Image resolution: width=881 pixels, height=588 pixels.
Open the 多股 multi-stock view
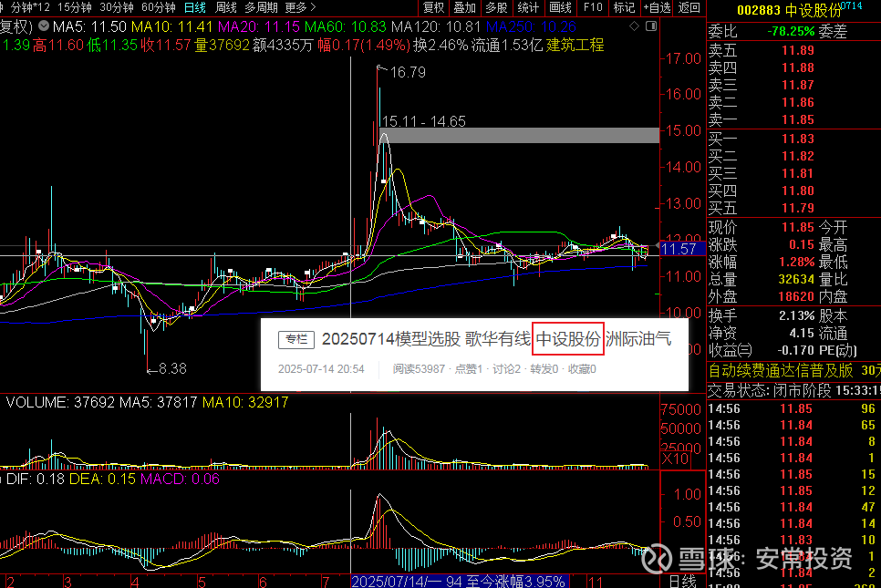[496, 7]
